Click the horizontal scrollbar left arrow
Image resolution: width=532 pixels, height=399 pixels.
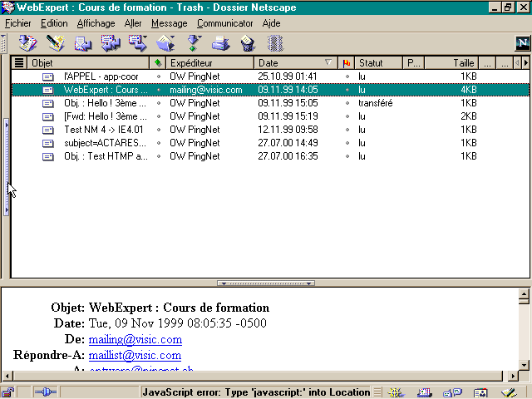(7, 376)
